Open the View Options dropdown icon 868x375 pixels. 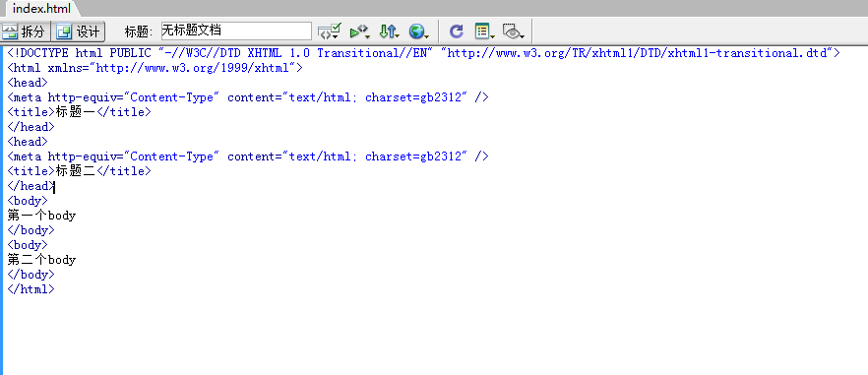485,31
